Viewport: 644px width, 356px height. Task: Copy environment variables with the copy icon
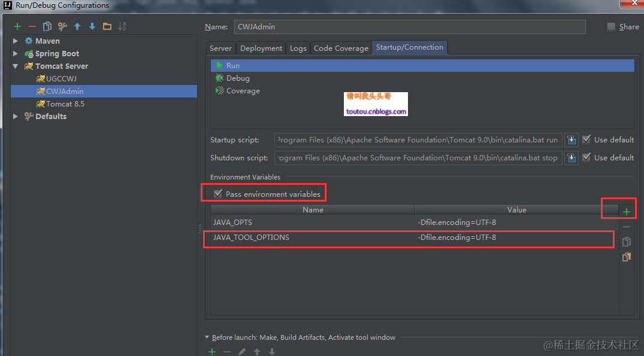click(x=626, y=241)
